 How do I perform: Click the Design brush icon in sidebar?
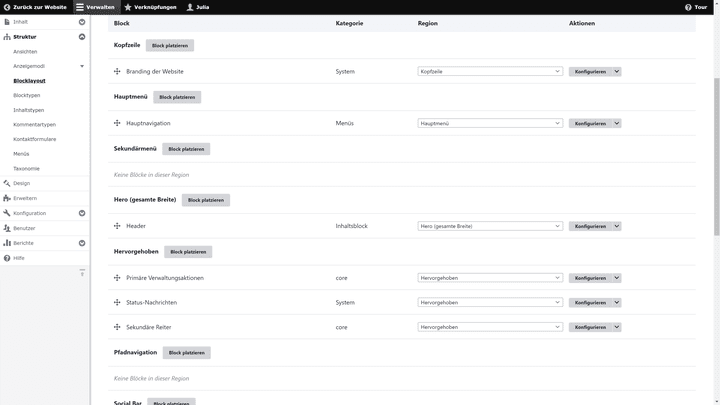tap(7, 183)
